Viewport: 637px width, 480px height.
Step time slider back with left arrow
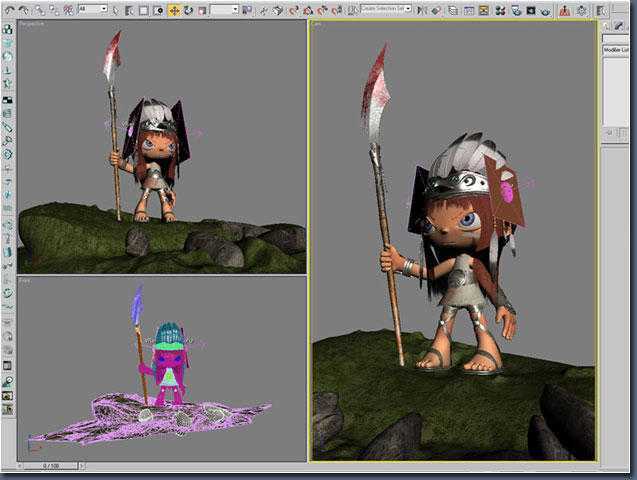click(x=20, y=466)
